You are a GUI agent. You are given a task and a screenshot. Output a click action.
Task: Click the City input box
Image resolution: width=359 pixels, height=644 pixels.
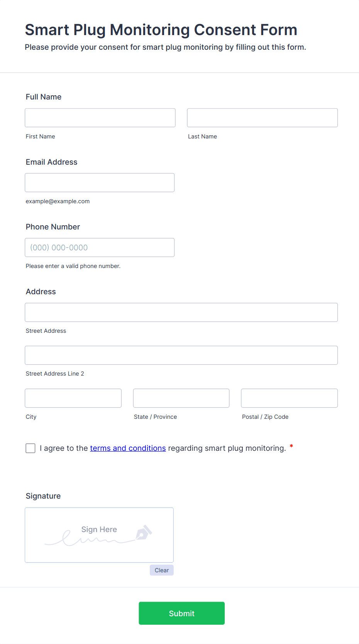pos(73,398)
